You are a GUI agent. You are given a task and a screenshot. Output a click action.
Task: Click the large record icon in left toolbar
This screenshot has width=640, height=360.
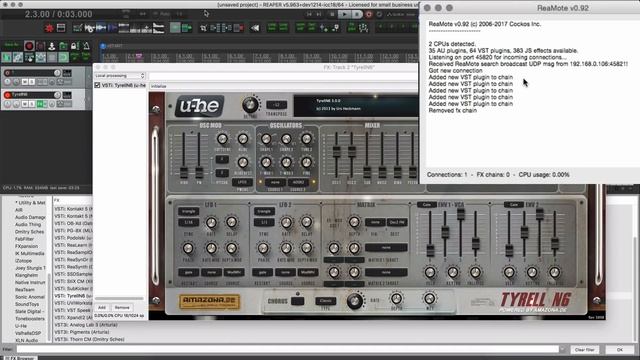tap(29, 46)
